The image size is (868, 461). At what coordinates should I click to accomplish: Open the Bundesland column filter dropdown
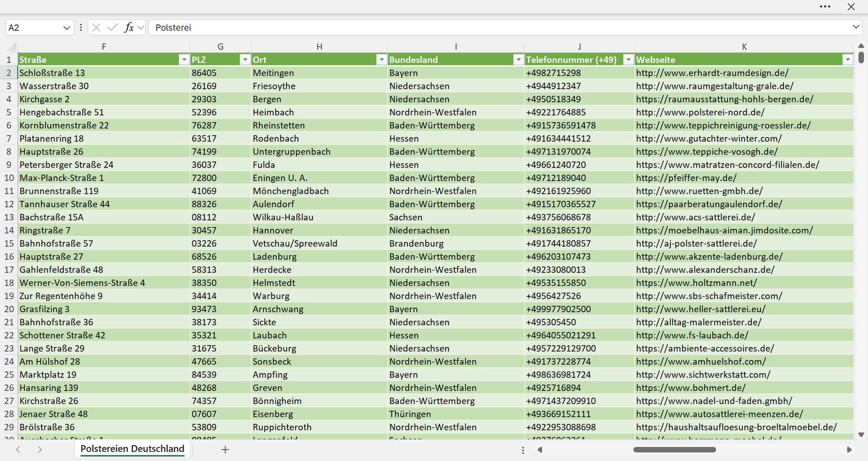[518, 60]
